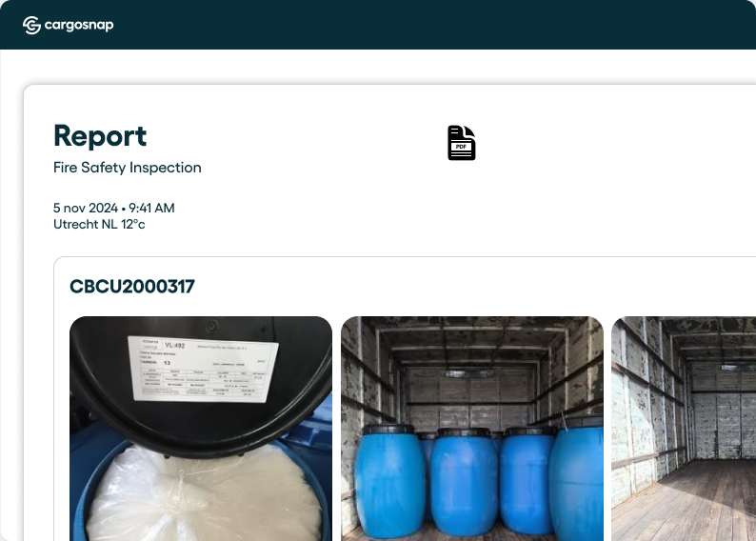This screenshot has height=541, width=756.
Task: Click the 5 nov 2024 date
Action: click(x=86, y=208)
